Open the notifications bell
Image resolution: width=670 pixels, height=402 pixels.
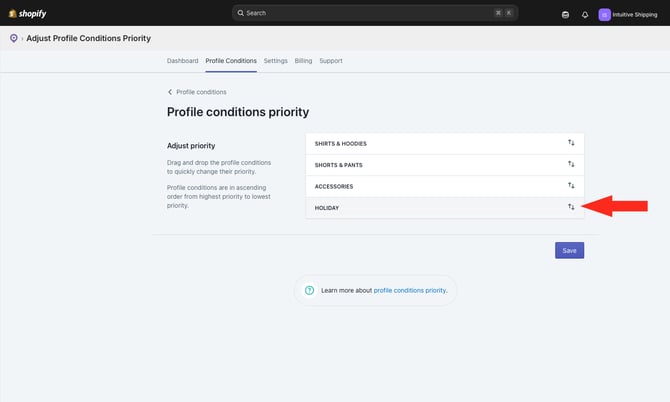(585, 15)
